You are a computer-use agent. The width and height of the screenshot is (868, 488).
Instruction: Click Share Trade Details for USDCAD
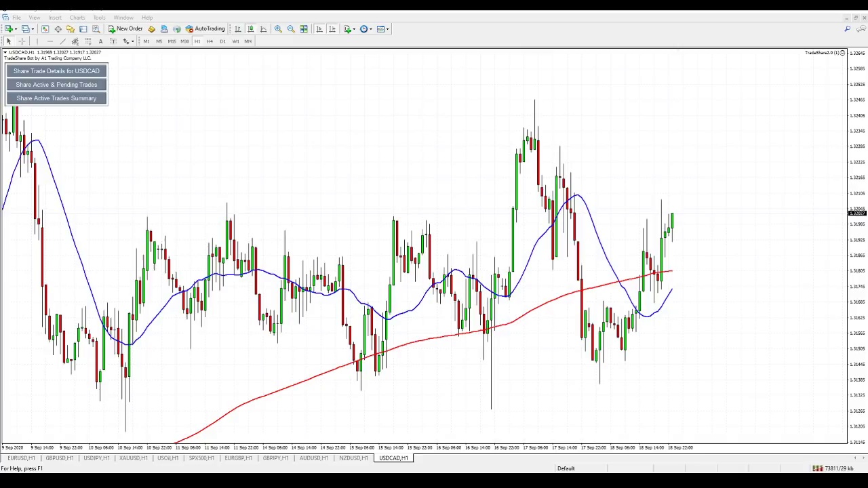pyautogui.click(x=56, y=71)
